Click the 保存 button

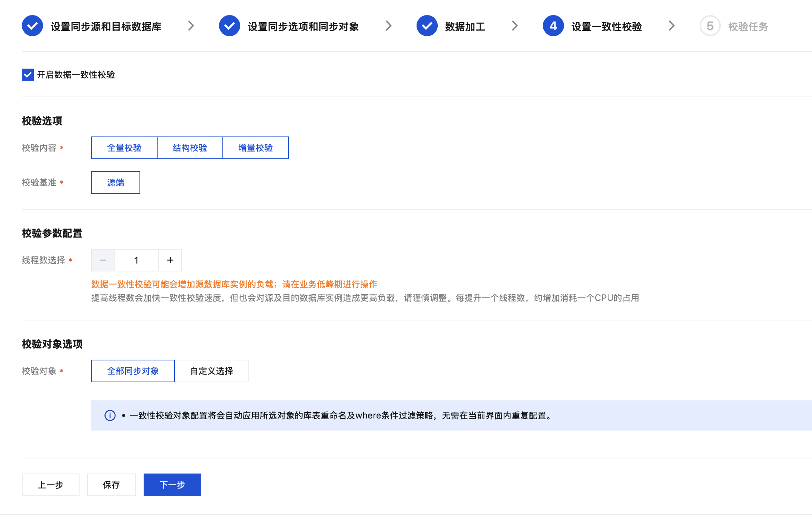[x=111, y=485]
